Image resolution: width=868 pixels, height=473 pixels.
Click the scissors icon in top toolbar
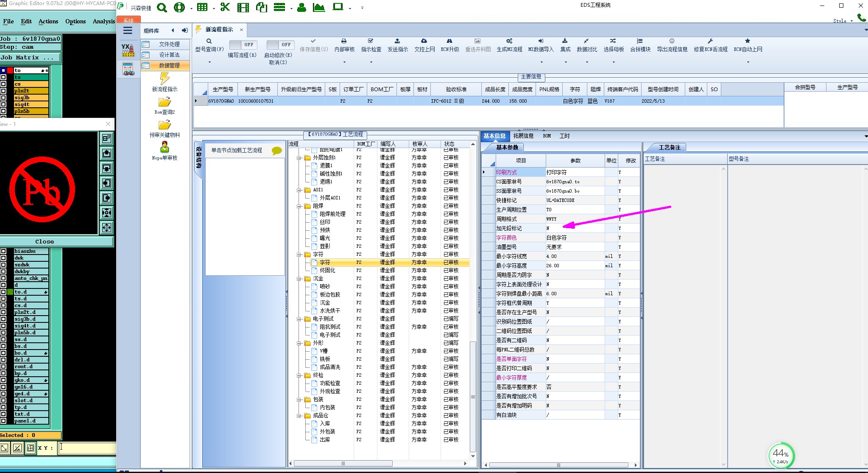point(225,7)
